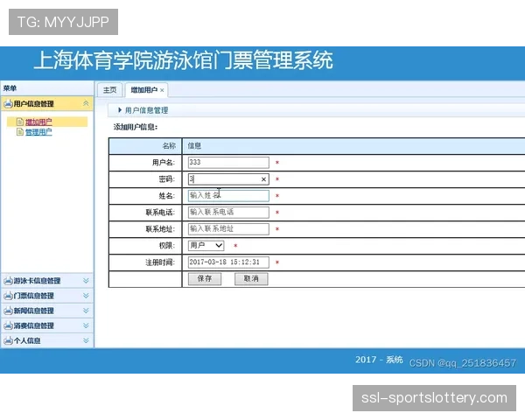Click the 新闻信息管理 menu label
The image size is (525, 420).
click(x=33, y=311)
